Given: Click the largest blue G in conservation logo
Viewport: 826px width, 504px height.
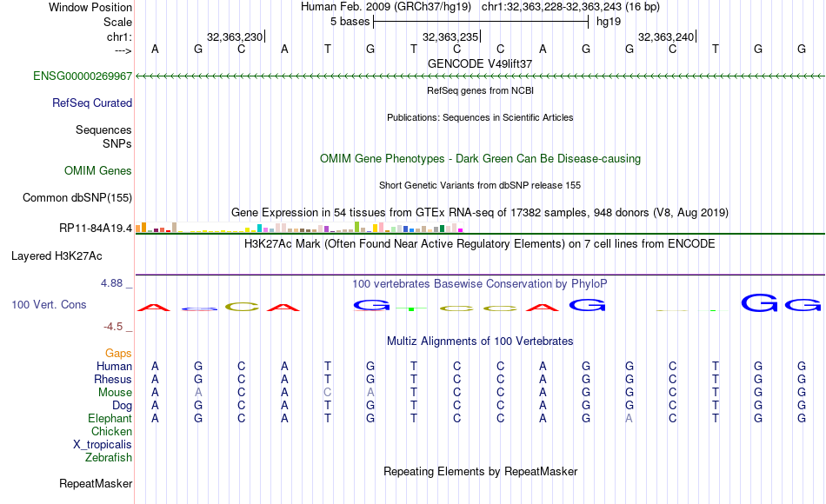Looking at the screenshot, I should click(x=758, y=302).
